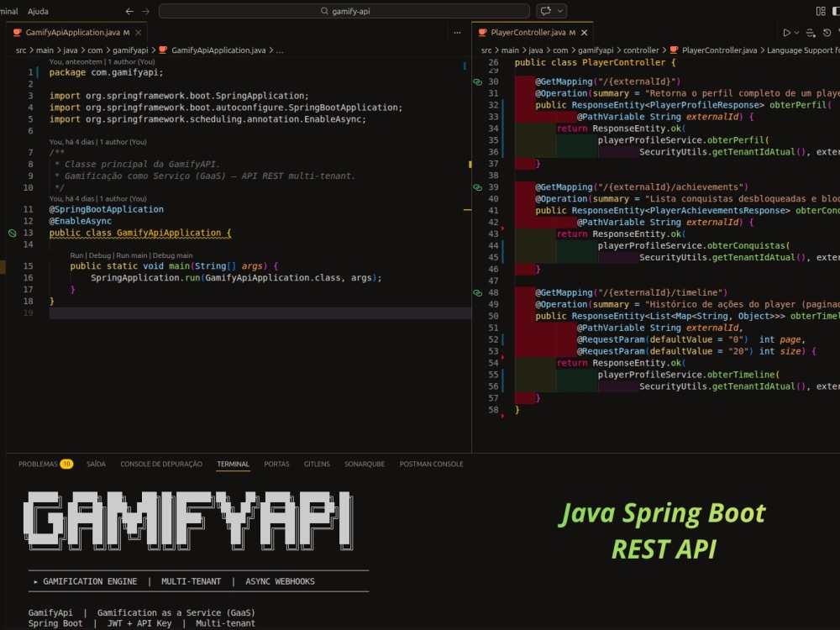Open the GITLENS panel tab
Screen dimensions: 840x630
click(x=317, y=464)
